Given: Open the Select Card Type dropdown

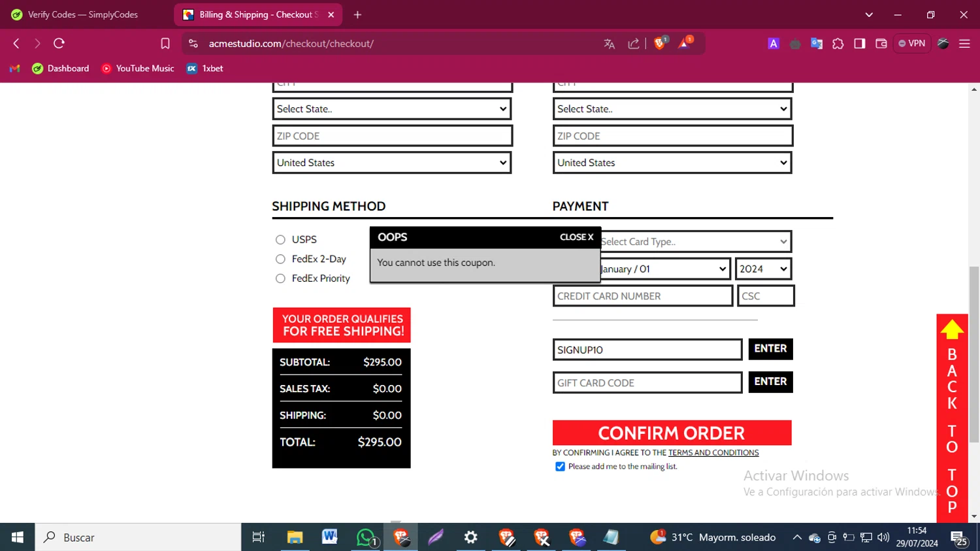Looking at the screenshot, I should [696, 242].
